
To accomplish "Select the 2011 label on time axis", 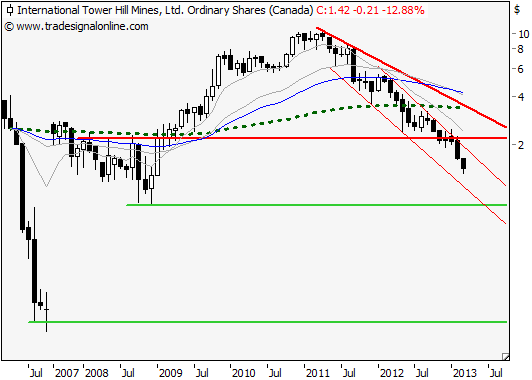I will pos(318,373).
